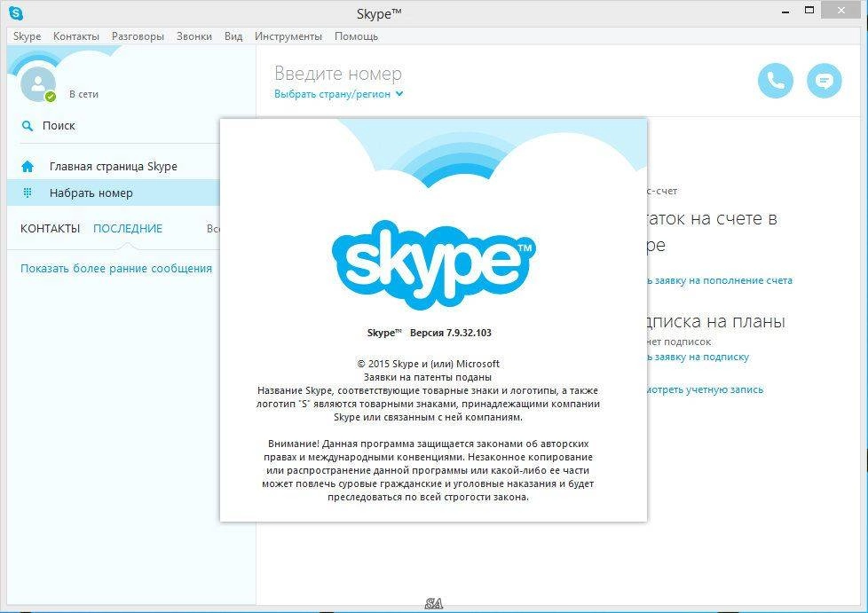Click the © 2015 Skype и (или) Microsoft line
The width and height of the screenshot is (868, 613).
coord(429,364)
